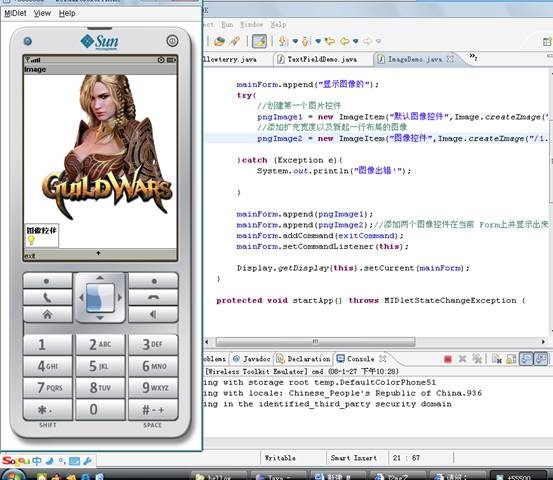Open the Back history dropdown arrow
This screenshot has width=553, height=480.
click(x=356, y=41)
